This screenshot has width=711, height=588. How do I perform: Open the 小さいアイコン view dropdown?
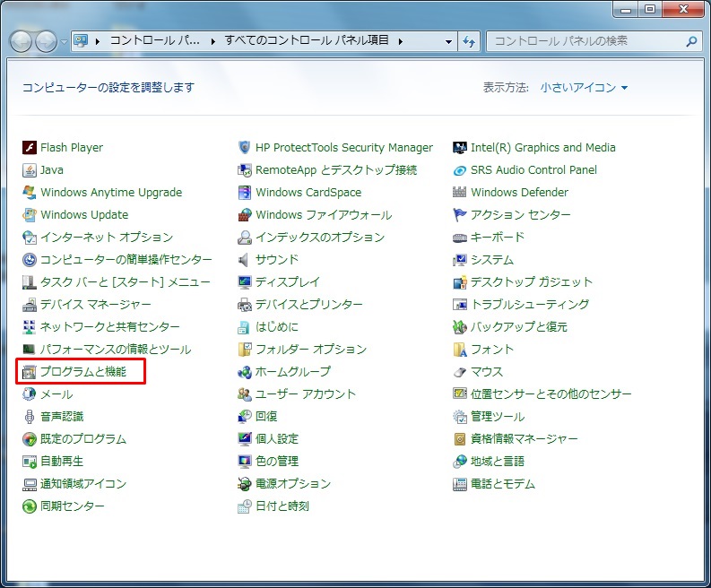[x=584, y=88]
